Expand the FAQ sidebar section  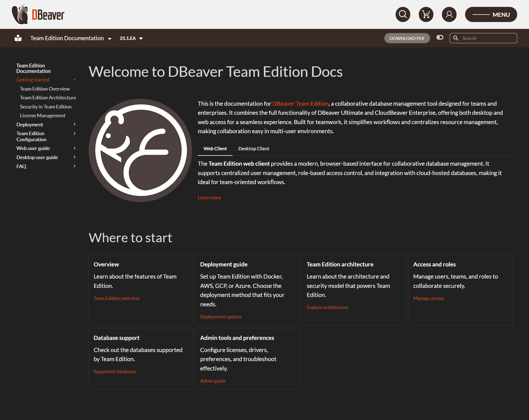74,166
